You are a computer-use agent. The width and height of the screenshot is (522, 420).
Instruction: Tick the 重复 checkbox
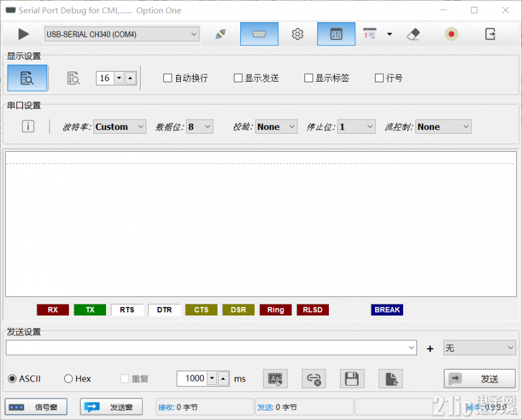(x=124, y=379)
